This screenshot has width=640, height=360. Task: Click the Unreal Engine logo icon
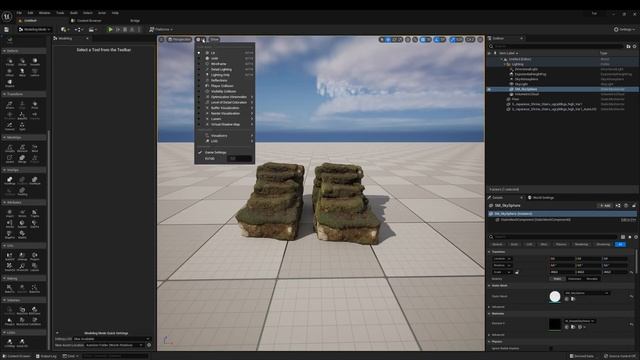pyautogui.click(x=7, y=16)
